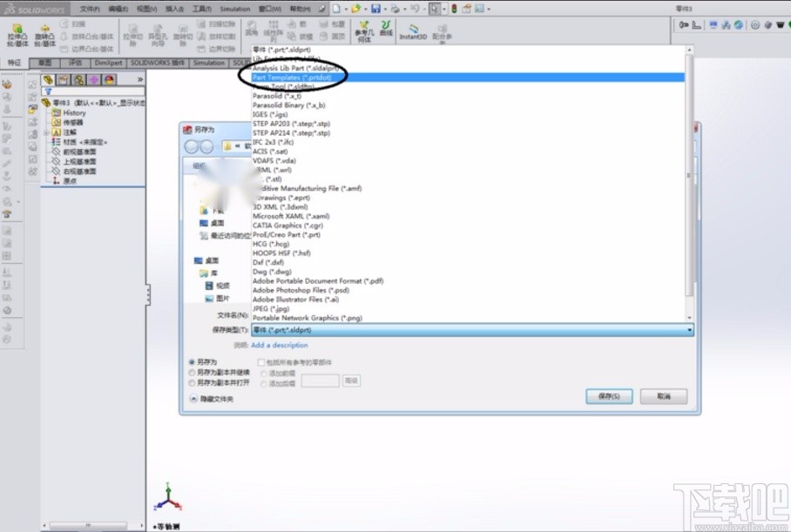Image resolution: width=791 pixels, height=532 pixels.
Task: Select 前视基准面 in feature tree
Action: click(79, 152)
